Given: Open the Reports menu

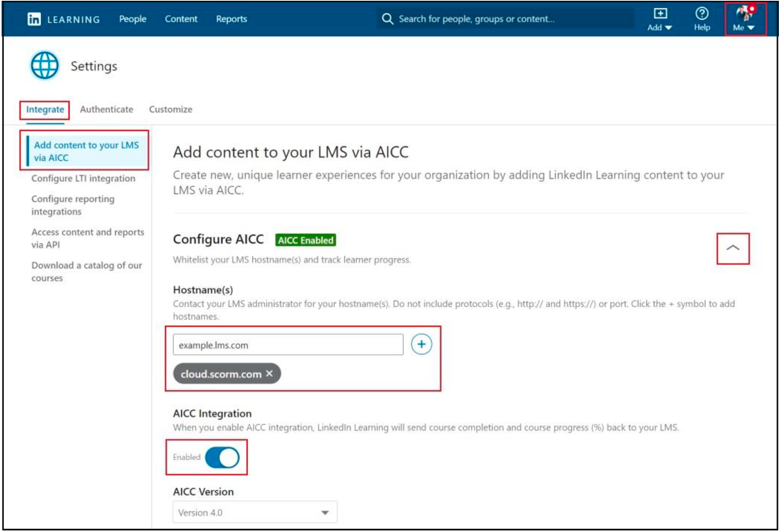Looking at the screenshot, I should [x=232, y=19].
